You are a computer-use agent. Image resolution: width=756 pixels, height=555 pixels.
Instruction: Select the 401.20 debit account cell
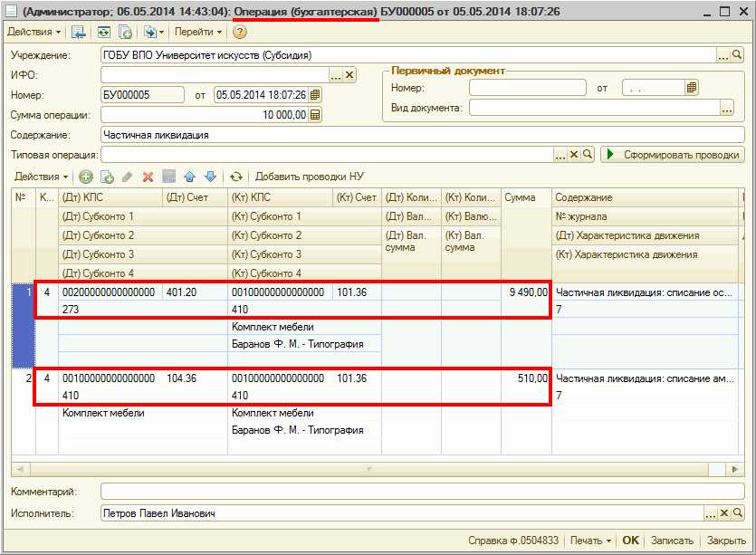[196, 292]
